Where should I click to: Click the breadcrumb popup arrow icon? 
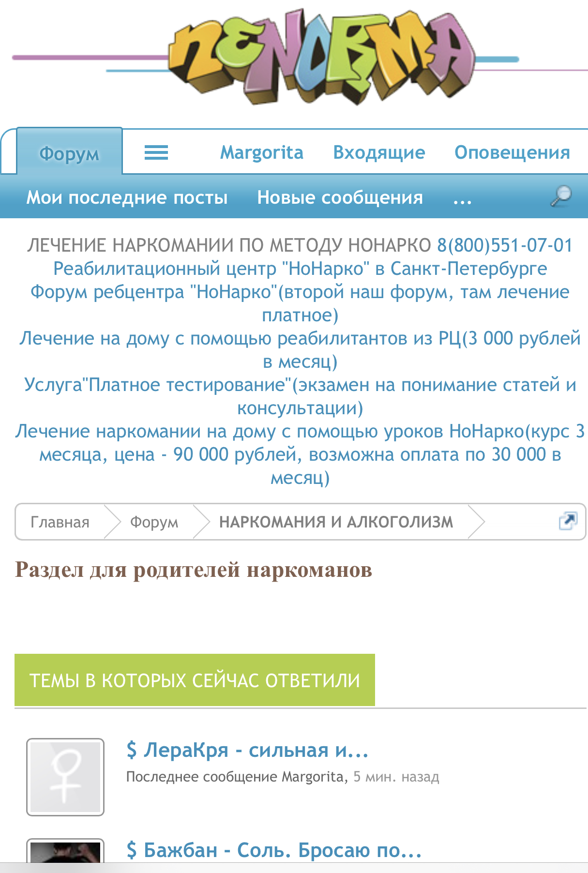(x=568, y=521)
